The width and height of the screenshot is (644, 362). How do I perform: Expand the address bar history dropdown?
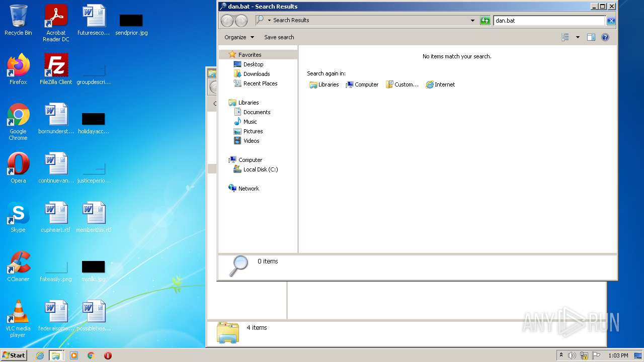472,21
